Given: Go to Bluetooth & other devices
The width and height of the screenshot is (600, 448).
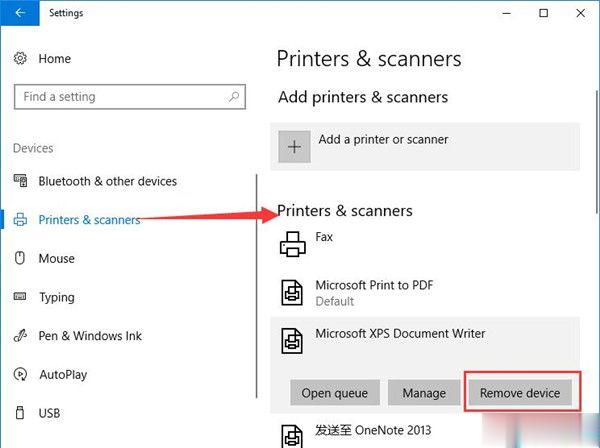Looking at the screenshot, I should (108, 181).
